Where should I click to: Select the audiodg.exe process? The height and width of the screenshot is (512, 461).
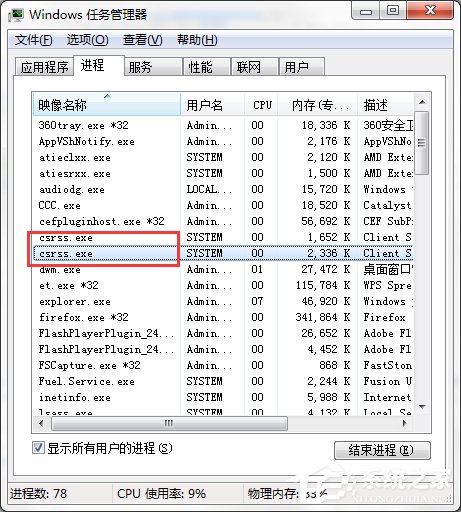tap(223, 189)
